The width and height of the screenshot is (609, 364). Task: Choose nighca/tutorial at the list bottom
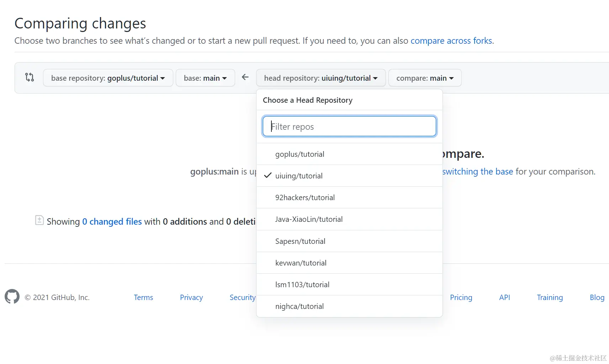299,306
